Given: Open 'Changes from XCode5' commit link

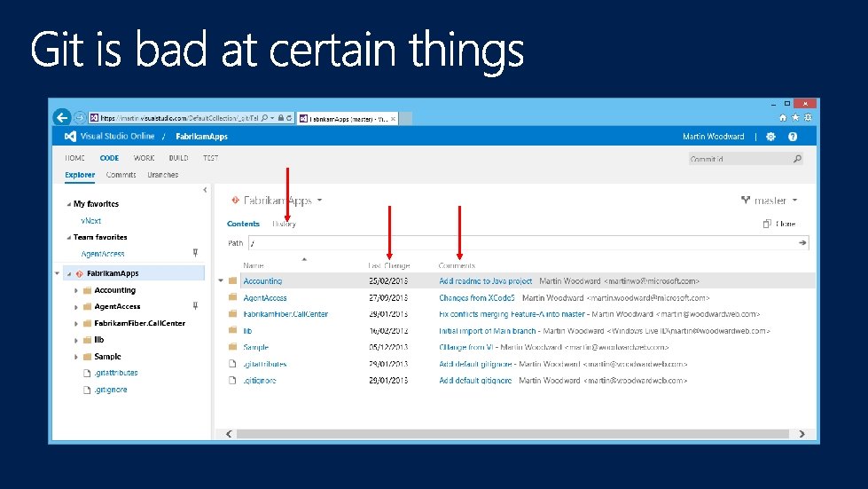Looking at the screenshot, I should point(477,297).
